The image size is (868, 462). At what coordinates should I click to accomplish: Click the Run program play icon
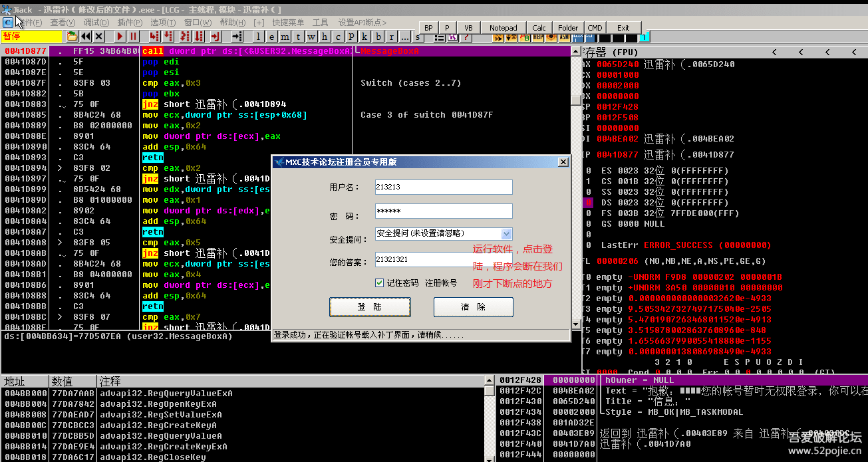[120, 36]
